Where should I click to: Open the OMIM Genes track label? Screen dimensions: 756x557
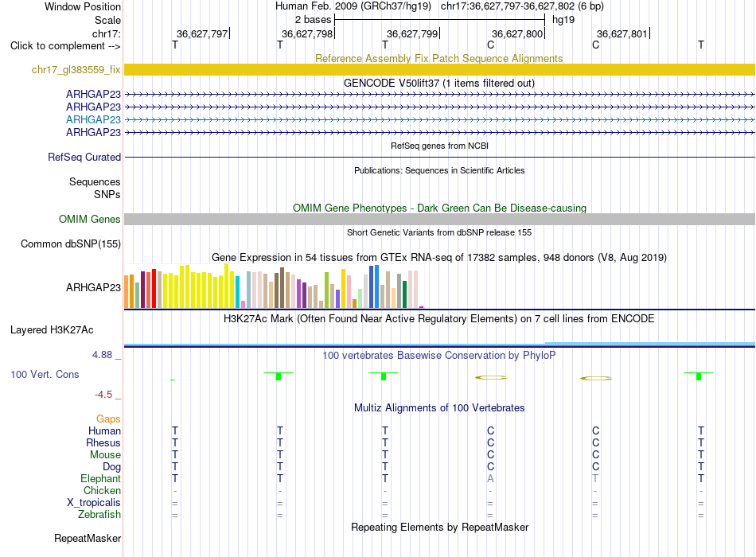point(90,219)
